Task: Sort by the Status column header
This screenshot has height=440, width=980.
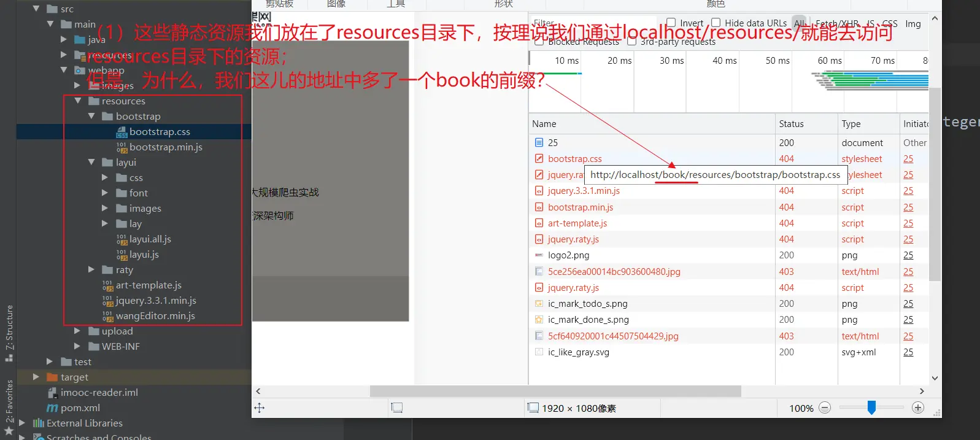Action: pos(806,123)
